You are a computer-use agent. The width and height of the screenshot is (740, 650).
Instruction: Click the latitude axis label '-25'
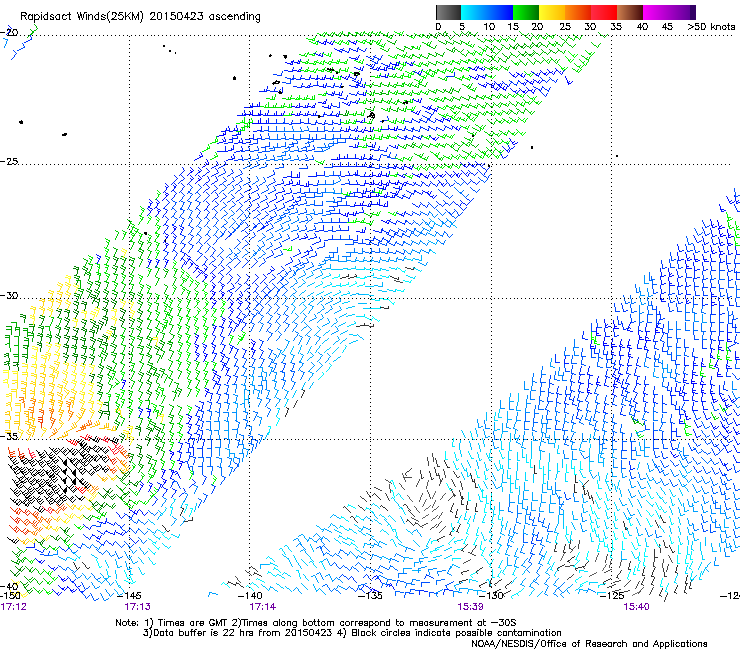point(9,161)
